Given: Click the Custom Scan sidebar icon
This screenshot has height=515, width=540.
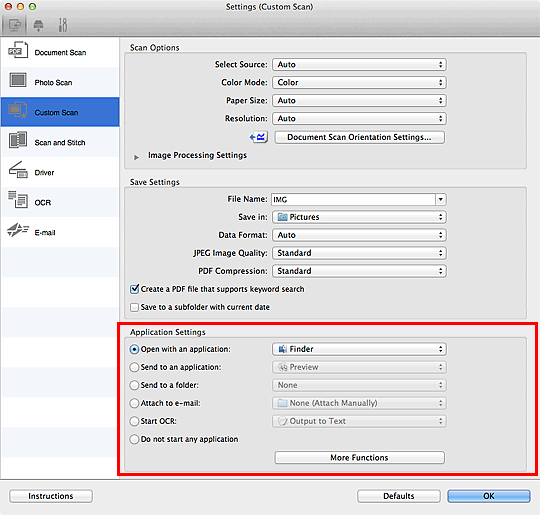Looking at the screenshot, I should point(18,110).
